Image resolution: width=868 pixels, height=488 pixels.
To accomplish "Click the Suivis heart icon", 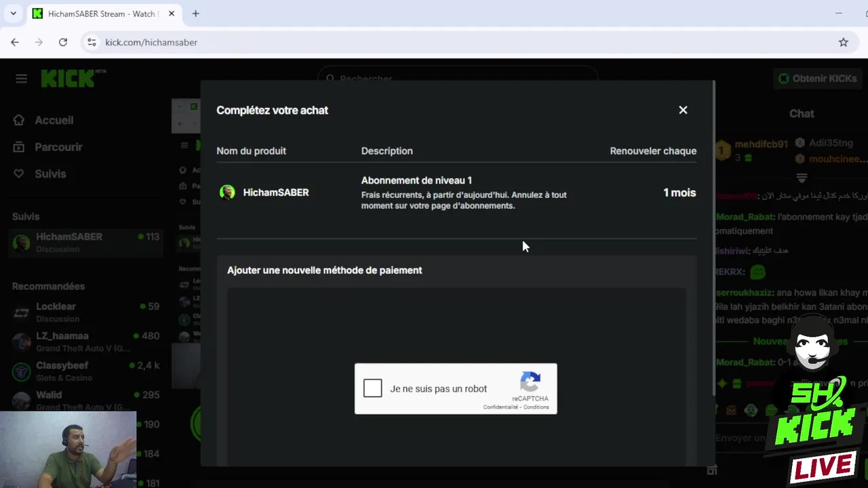I will coord(19,174).
